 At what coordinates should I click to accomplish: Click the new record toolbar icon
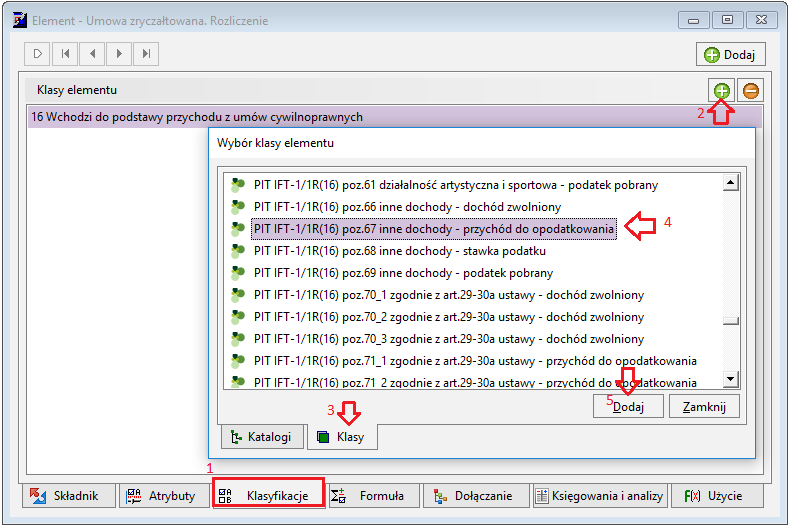tap(38, 54)
